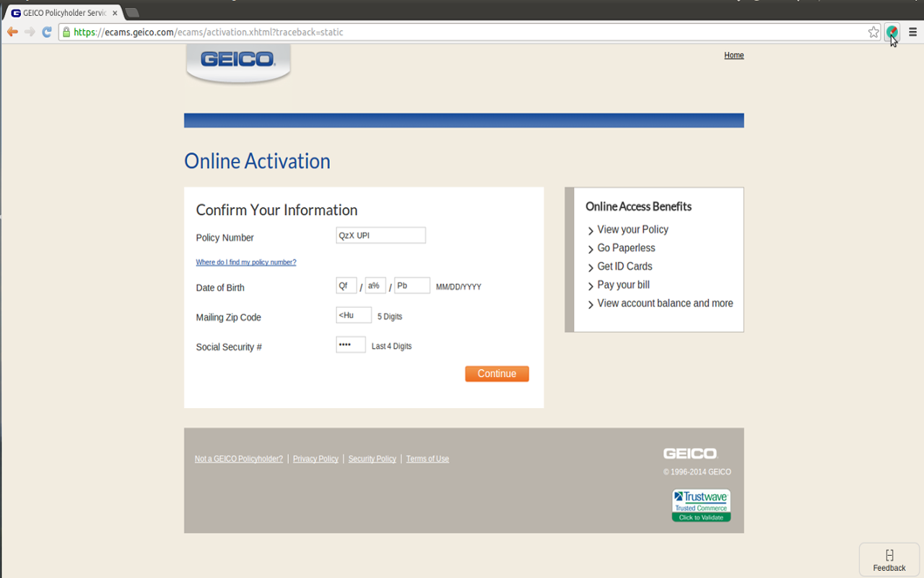Image resolution: width=924 pixels, height=578 pixels.
Task: Click the Social Security last 4 digits field
Action: 351,345
